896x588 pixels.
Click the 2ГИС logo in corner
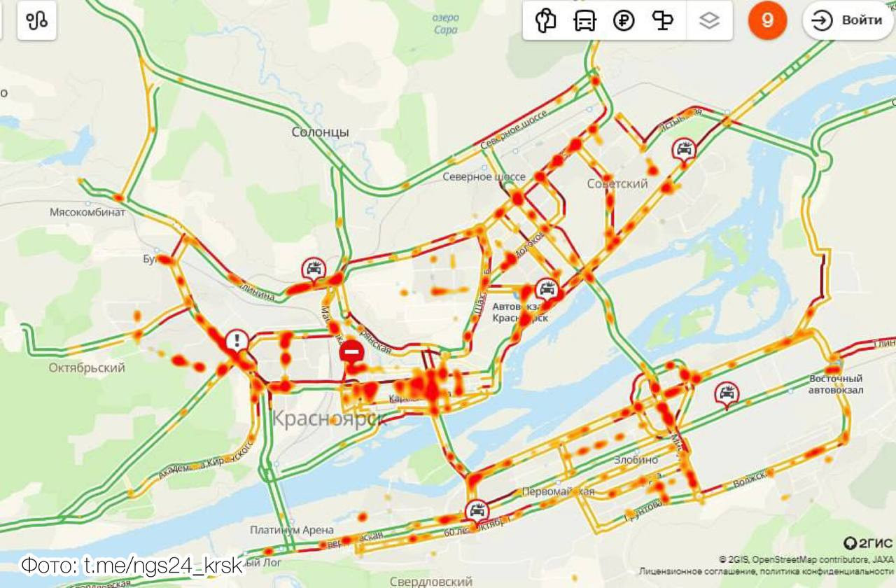tap(868, 543)
